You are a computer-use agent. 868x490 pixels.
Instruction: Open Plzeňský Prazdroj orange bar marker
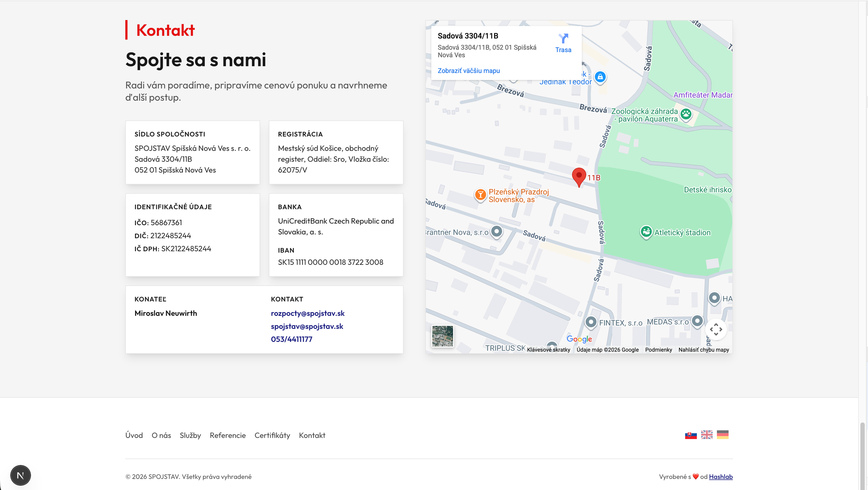pyautogui.click(x=480, y=195)
